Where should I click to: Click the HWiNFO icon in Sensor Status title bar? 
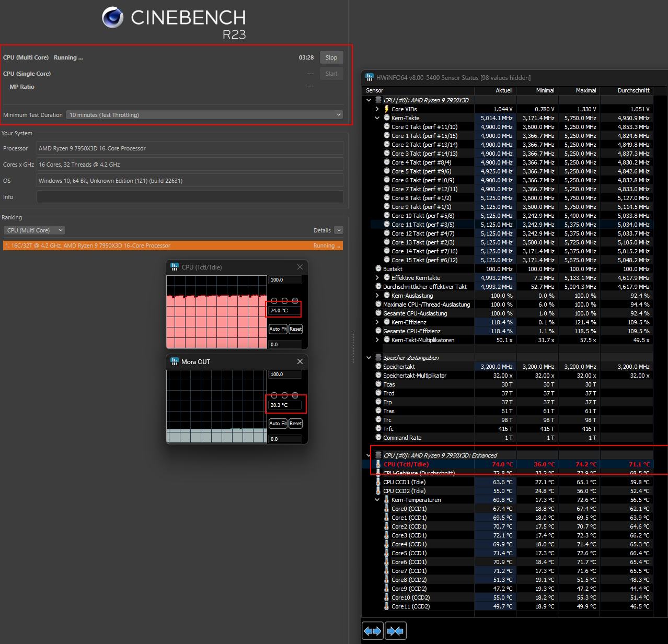[370, 77]
